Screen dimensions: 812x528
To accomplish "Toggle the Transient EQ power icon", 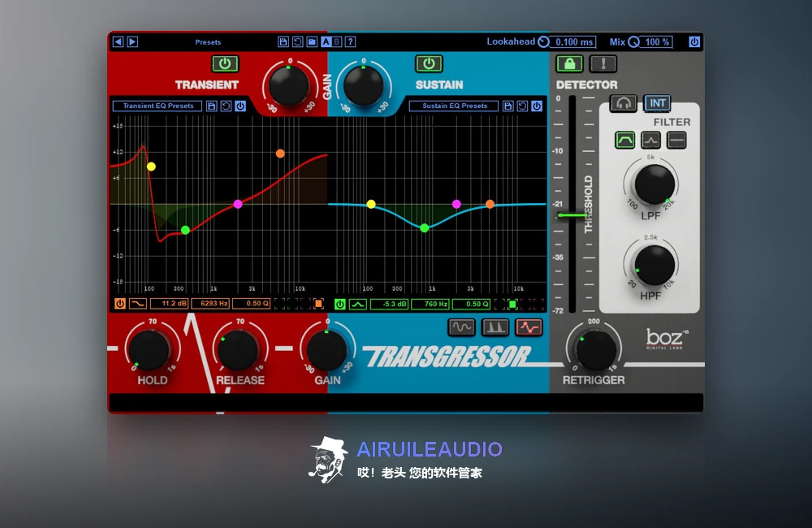I will pos(240,106).
